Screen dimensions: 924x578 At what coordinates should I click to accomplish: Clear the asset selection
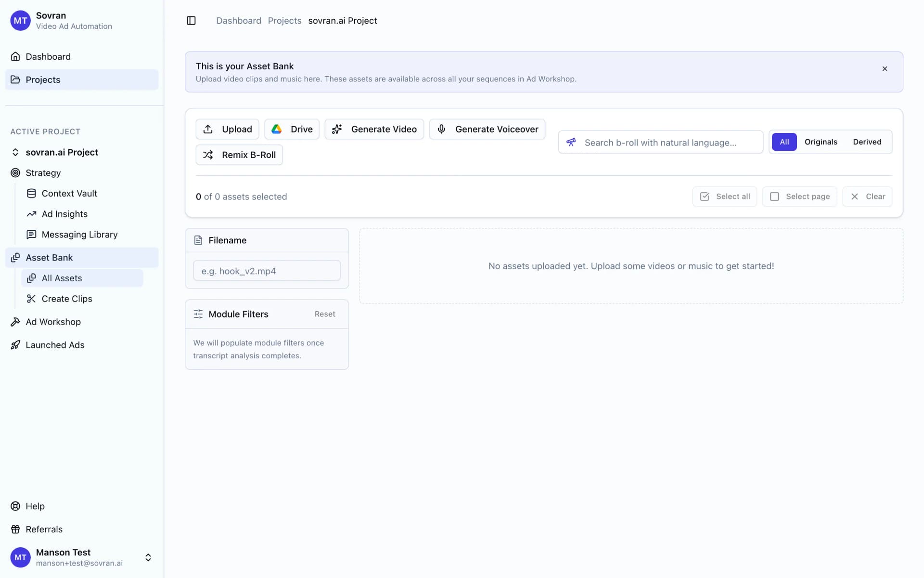(867, 197)
